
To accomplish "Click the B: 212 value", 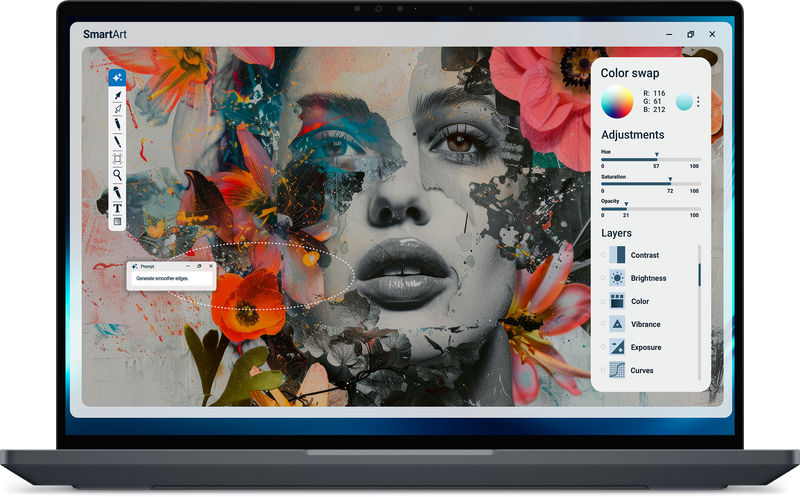I will tap(654, 110).
